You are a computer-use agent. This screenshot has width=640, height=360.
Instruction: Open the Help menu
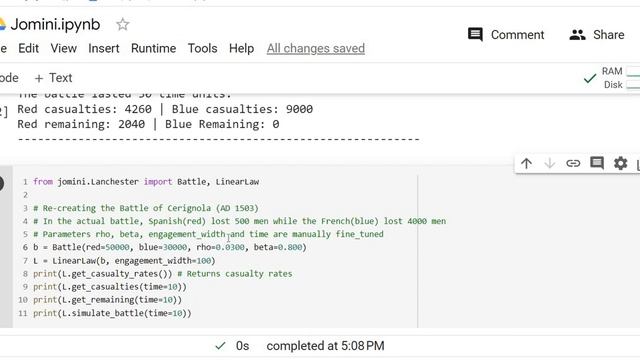click(241, 48)
